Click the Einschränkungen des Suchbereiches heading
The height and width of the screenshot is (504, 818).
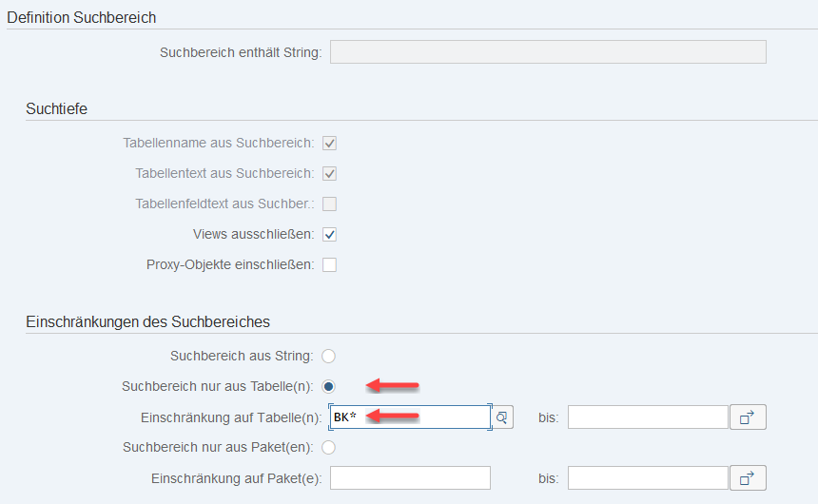point(147,321)
